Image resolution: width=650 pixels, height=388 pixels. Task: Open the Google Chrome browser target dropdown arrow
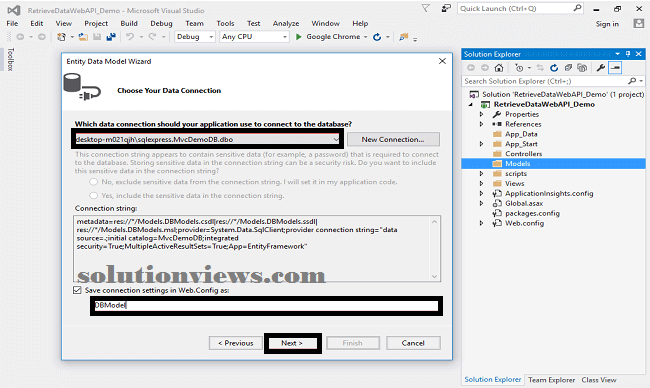point(366,37)
